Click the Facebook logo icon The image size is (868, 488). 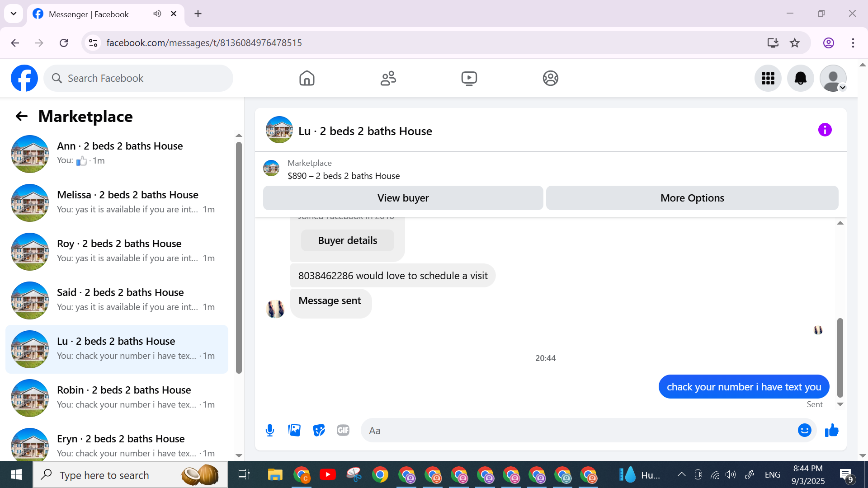pyautogui.click(x=24, y=78)
